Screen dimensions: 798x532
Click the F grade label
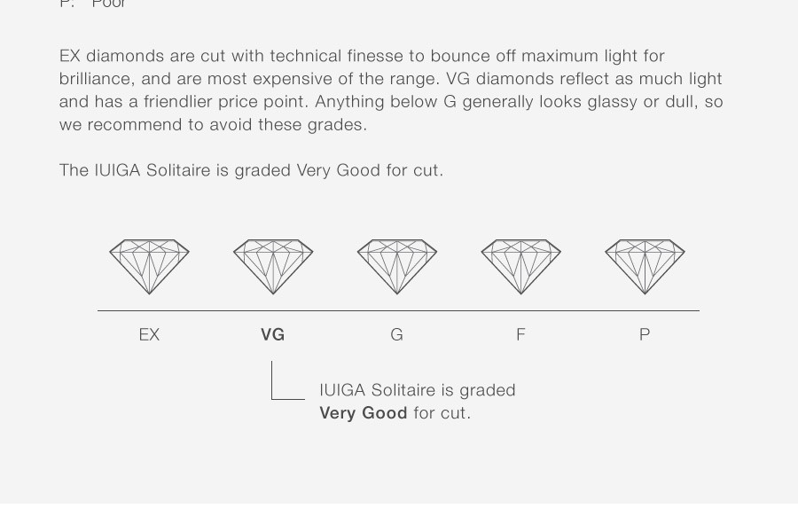(x=520, y=334)
